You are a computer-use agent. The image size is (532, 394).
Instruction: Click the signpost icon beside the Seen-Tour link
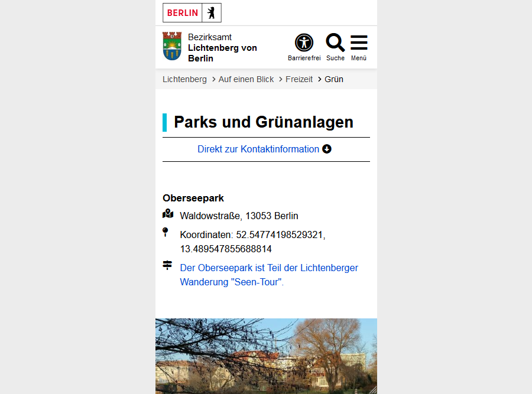[x=168, y=266]
